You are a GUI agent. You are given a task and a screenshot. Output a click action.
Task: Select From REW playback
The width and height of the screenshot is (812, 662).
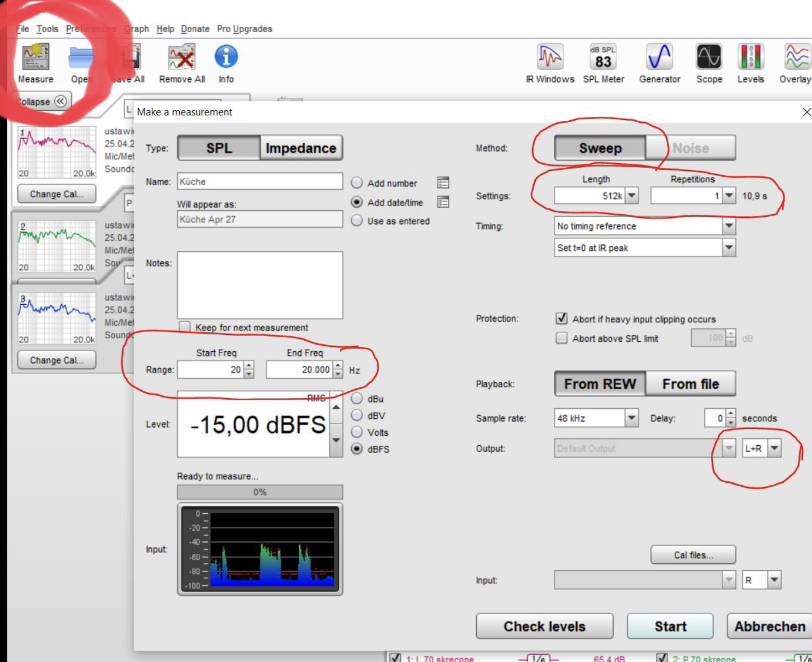point(600,384)
